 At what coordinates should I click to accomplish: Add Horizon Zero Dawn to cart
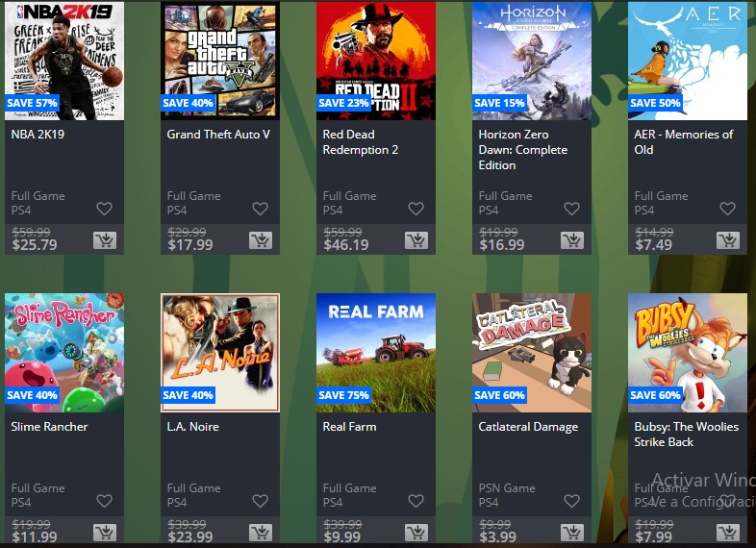(572, 240)
